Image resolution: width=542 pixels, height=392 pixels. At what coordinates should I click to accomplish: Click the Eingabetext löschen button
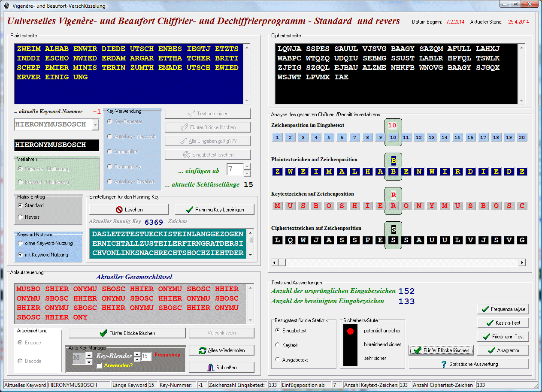point(208,155)
